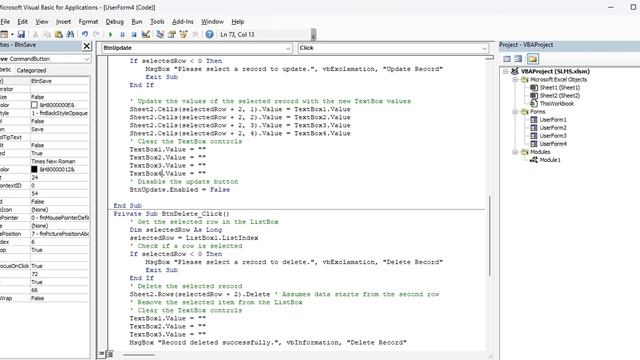Viewport: 640px width, 360px height.
Task: Select Module1 in the Modules folder
Action: (550, 160)
